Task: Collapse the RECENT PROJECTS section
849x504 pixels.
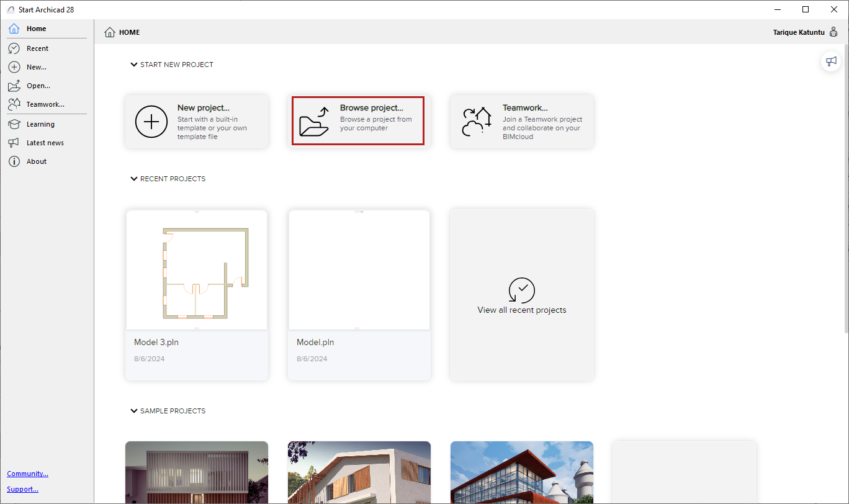Action: [x=133, y=179]
